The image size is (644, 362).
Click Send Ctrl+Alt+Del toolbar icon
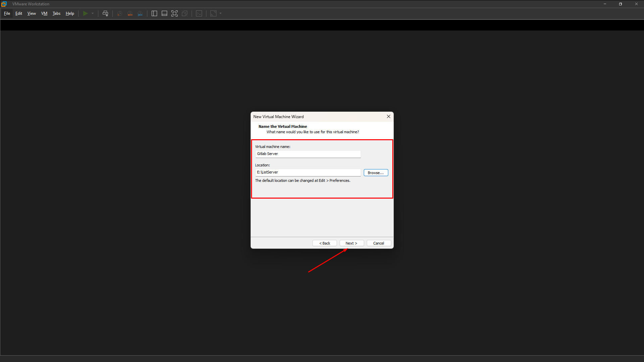[x=105, y=13]
